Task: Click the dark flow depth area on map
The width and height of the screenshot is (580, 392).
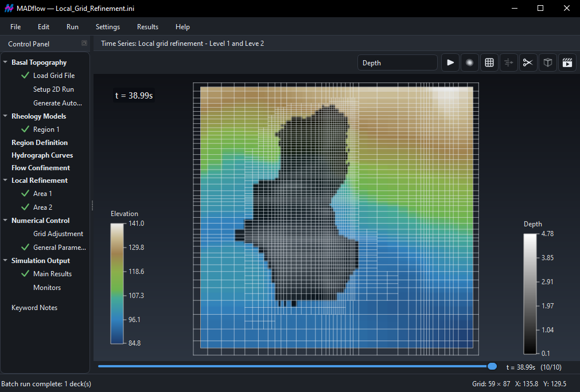Action: click(x=303, y=207)
